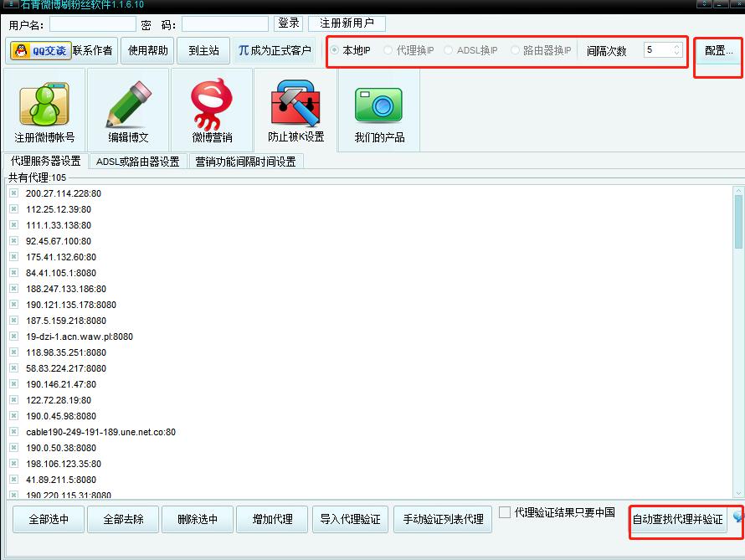Click 导入代理验证 button
This screenshot has width=745, height=560.
click(x=350, y=519)
